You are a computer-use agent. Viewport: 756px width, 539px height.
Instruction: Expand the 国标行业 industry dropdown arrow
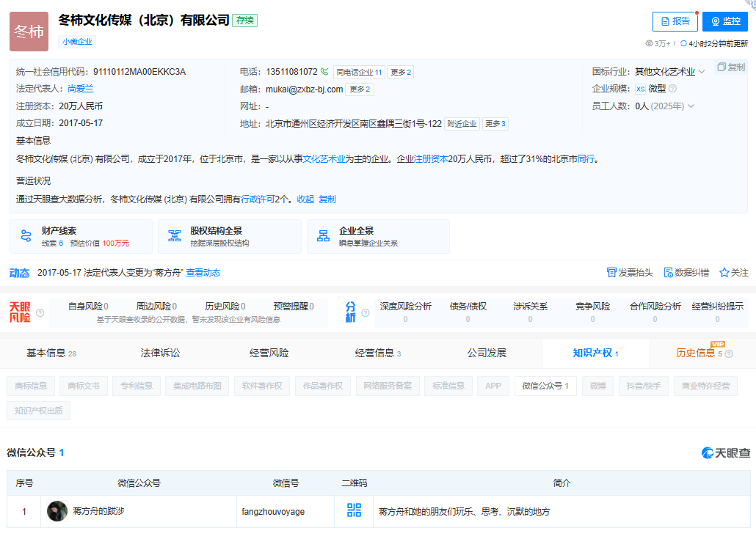702,72
